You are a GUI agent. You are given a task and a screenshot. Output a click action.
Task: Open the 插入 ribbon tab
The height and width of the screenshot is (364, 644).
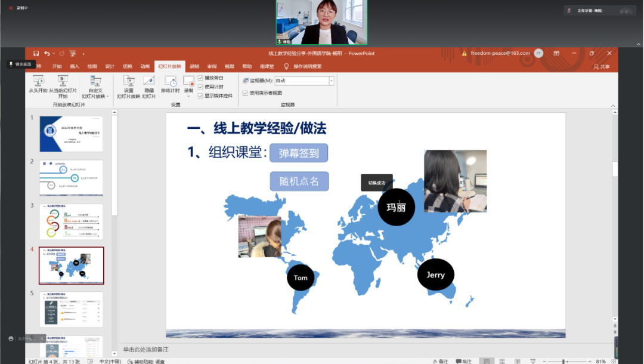pyautogui.click(x=75, y=66)
